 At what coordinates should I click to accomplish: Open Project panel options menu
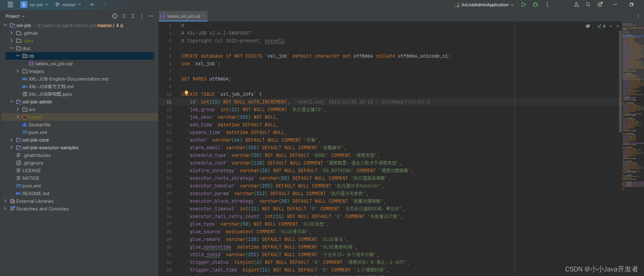coord(142,16)
